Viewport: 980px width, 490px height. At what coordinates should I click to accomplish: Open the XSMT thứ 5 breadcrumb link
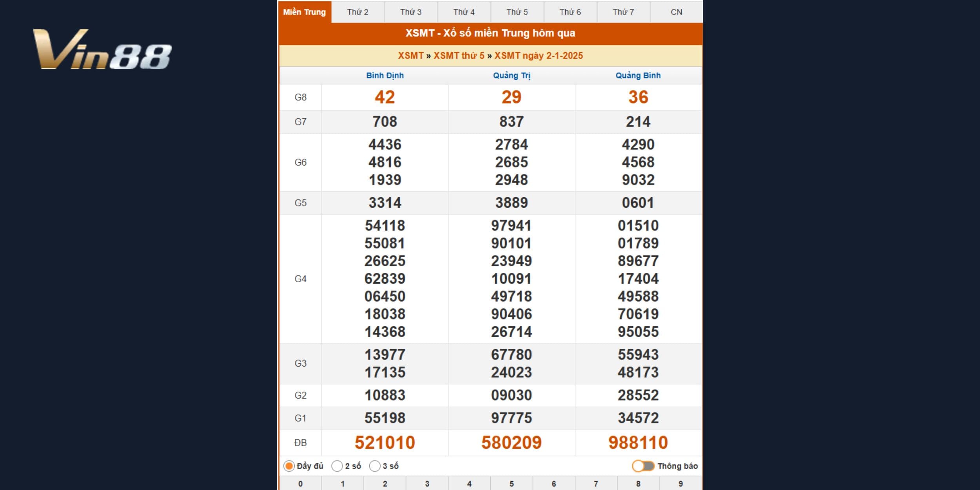[459, 56]
